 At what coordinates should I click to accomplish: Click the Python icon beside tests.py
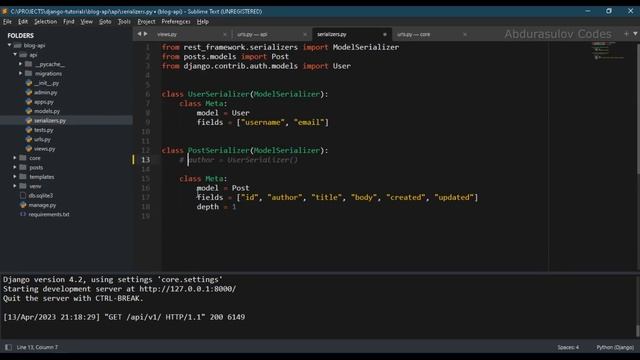click(x=29, y=130)
